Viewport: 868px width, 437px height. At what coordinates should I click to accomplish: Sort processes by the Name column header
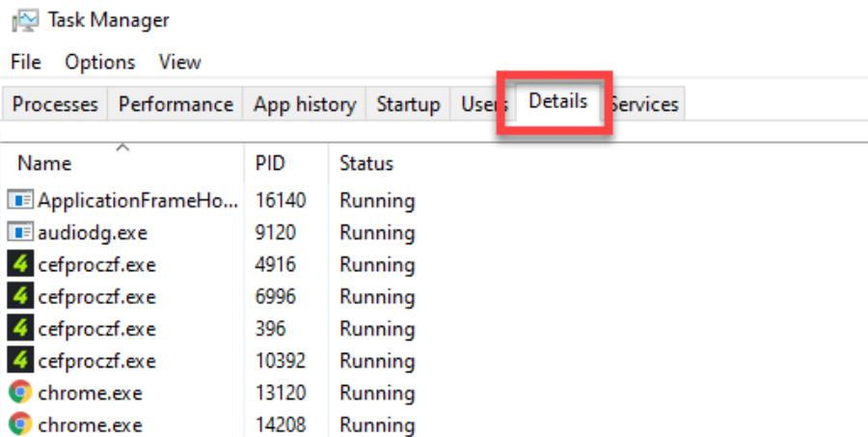[44, 163]
